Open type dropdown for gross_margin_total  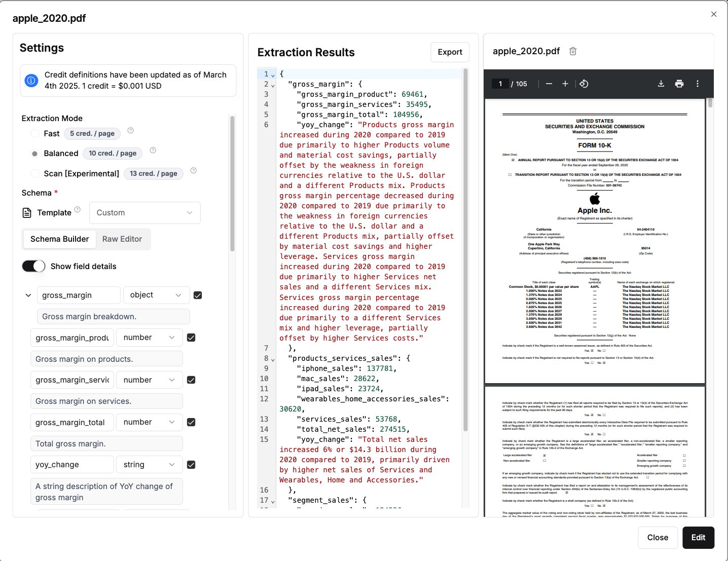tap(150, 422)
